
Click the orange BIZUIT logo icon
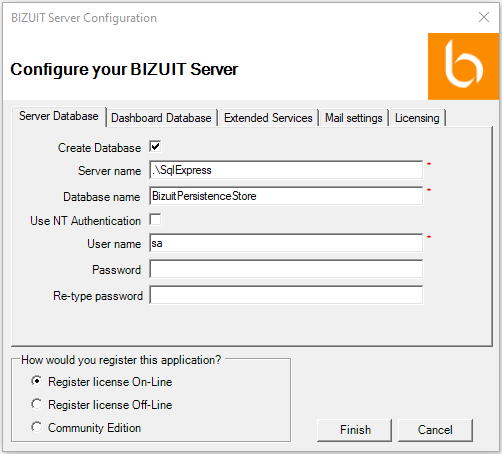[463, 66]
